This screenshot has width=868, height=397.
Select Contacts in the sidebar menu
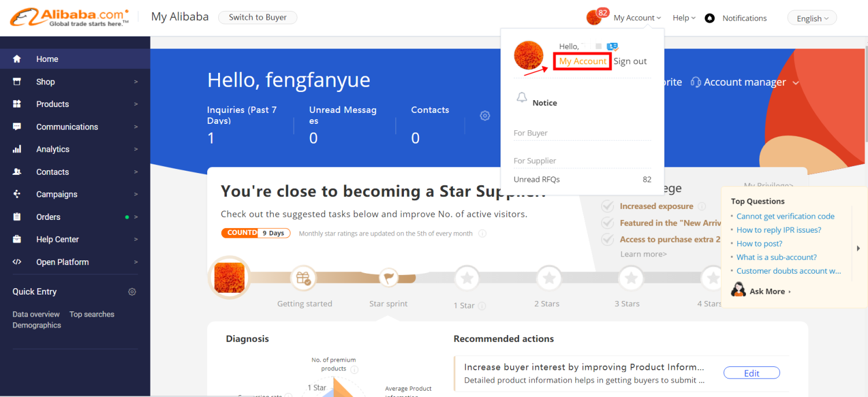click(75, 172)
